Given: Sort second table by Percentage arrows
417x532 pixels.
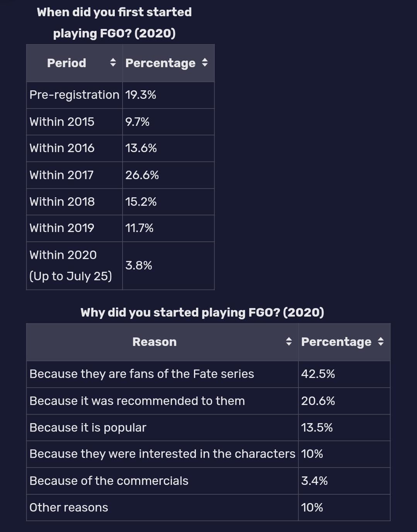Looking at the screenshot, I should coord(381,341).
